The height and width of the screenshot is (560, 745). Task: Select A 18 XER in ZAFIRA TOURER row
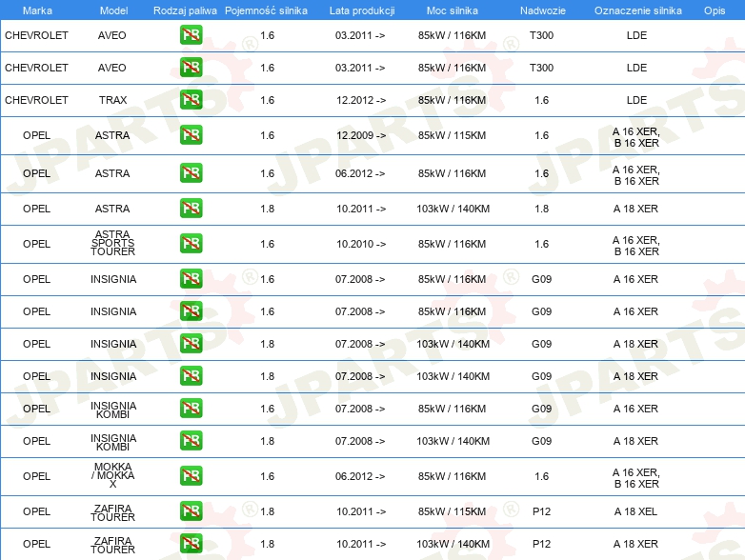pos(635,544)
